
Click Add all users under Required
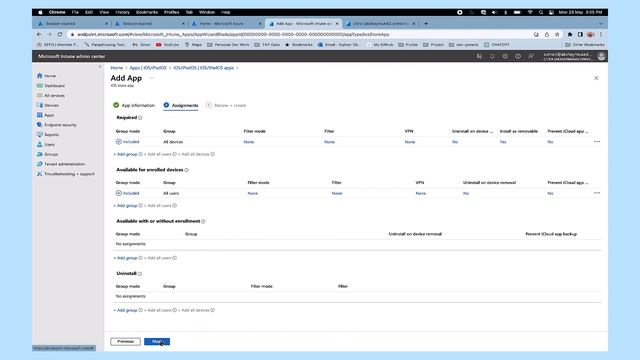click(x=158, y=154)
